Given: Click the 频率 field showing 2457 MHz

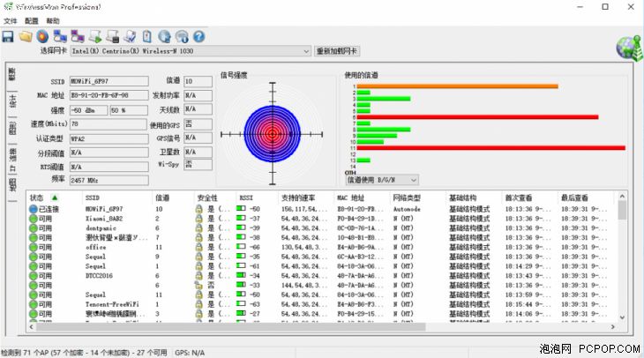Looking at the screenshot, I should click(x=109, y=180).
